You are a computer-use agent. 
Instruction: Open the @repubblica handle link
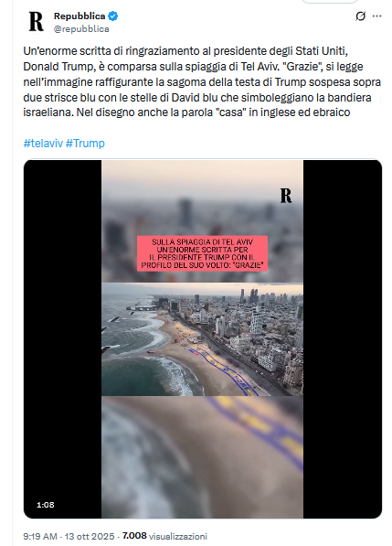coord(81,28)
